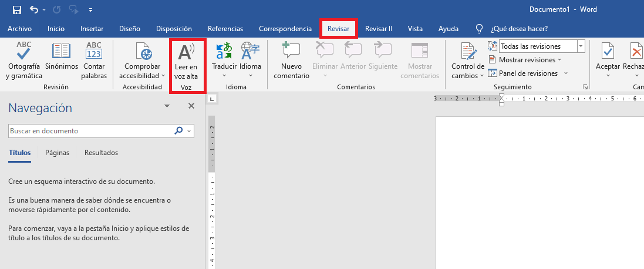Toggle the Panel de revisiones

click(x=528, y=73)
